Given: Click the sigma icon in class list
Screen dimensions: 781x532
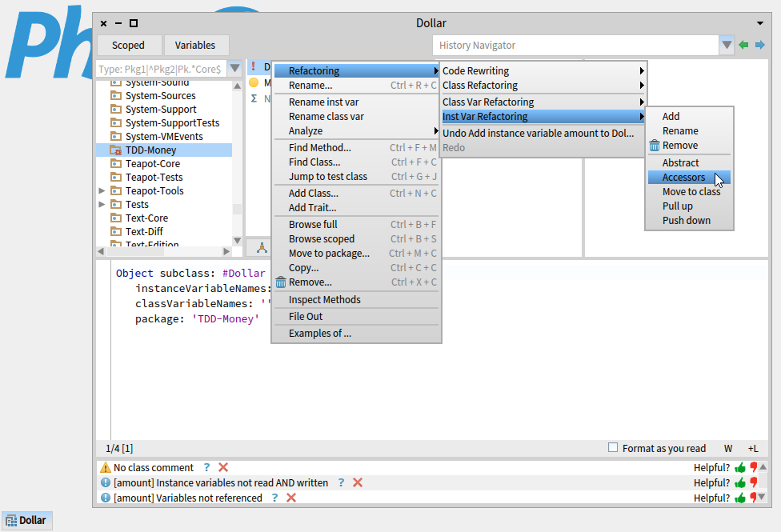Looking at the screenshot, I should click(x=254, y=98).
